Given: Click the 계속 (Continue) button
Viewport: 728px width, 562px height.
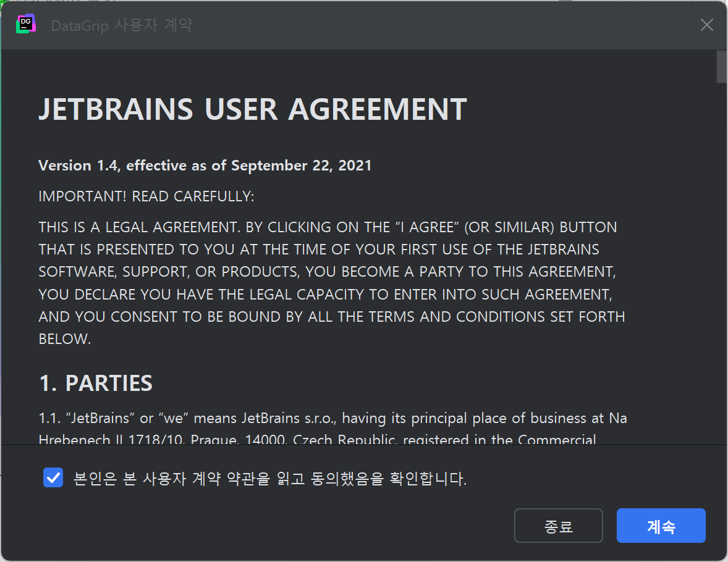Looking at the screenshot, I should [x=661, y=526].
